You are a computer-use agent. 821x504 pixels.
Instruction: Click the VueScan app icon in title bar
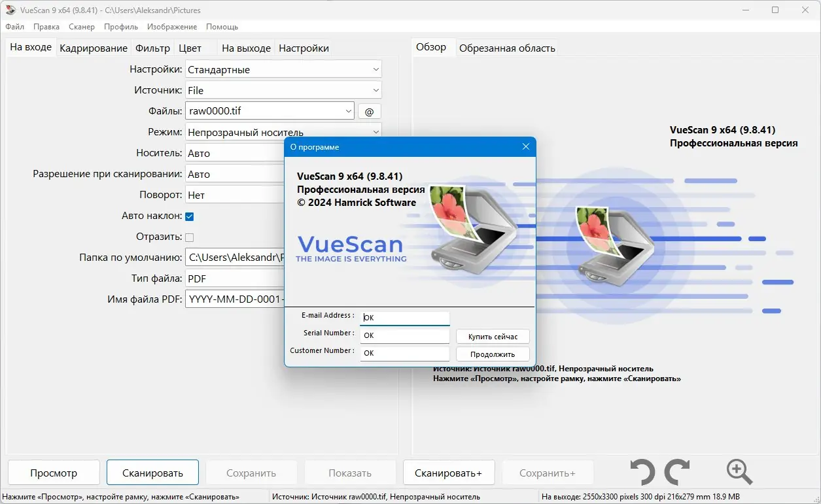(x=10, y=10)
